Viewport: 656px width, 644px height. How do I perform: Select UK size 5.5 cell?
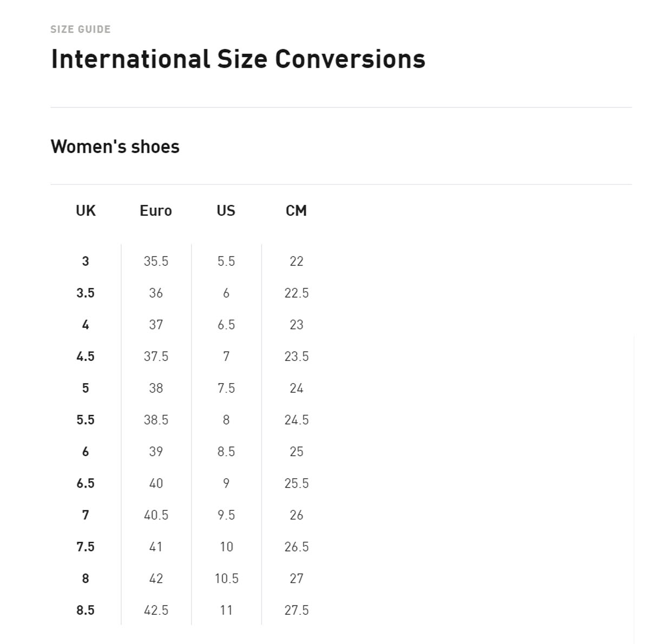click(86, 420)
